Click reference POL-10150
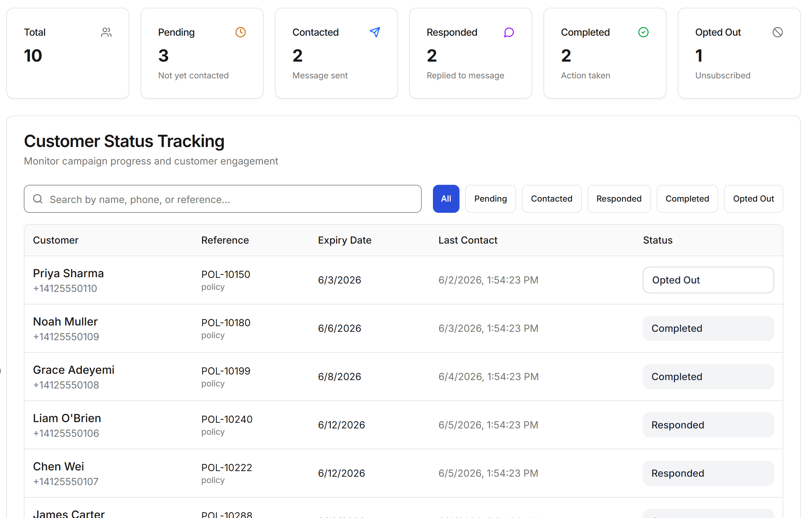The height and width of the screenshot is (518, 812). (x=226, y=274)
